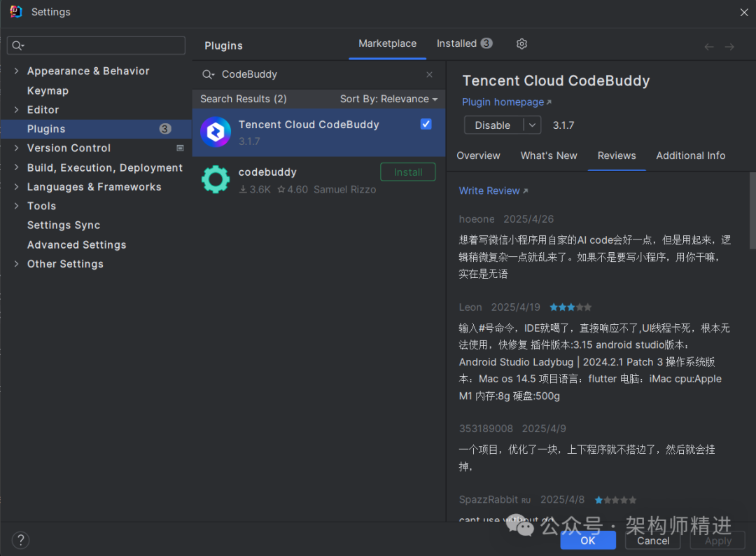
Task: Open plugin settings gear icon
Action: [521, 44]
